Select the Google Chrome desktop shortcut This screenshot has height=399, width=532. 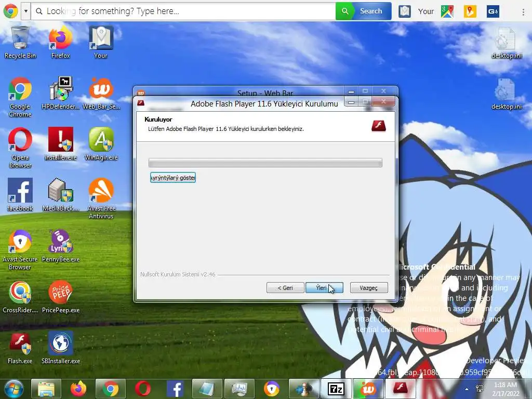20,97
